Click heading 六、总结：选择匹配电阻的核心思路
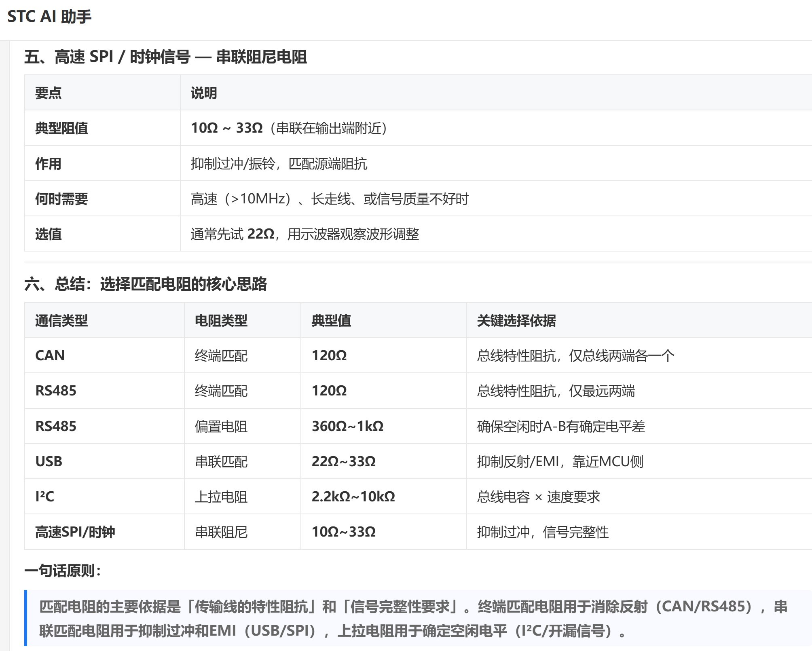Screen dimensions: 812x651 pyautogui.click(x=146, y=284)
